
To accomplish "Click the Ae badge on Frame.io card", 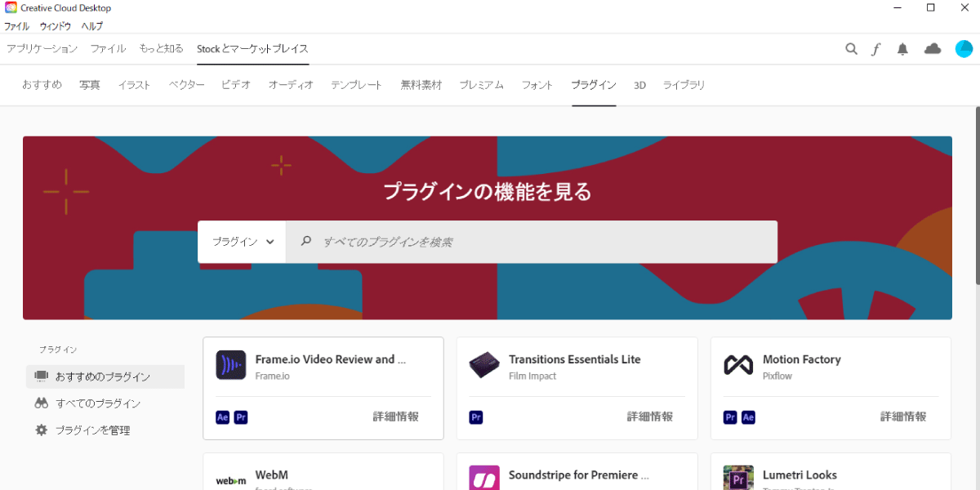I will (222, 417).
